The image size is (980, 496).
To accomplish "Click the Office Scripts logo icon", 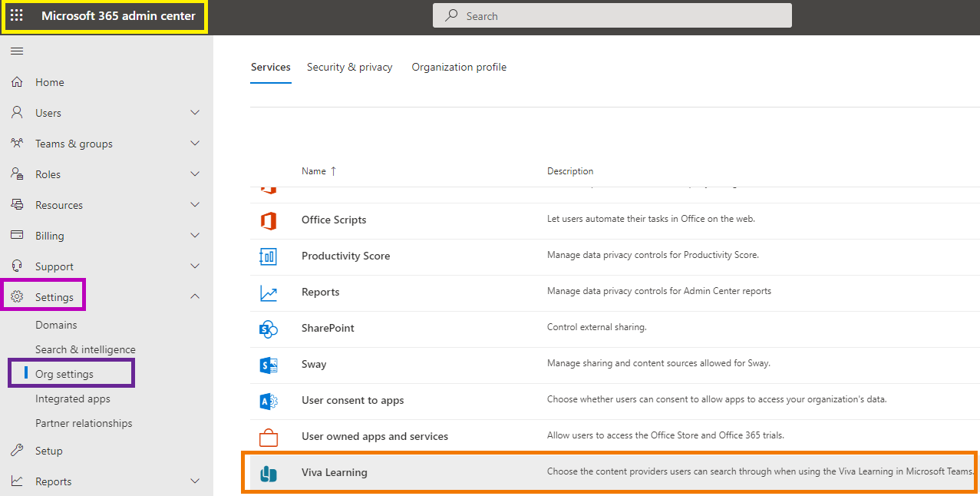I will point(269,220).
